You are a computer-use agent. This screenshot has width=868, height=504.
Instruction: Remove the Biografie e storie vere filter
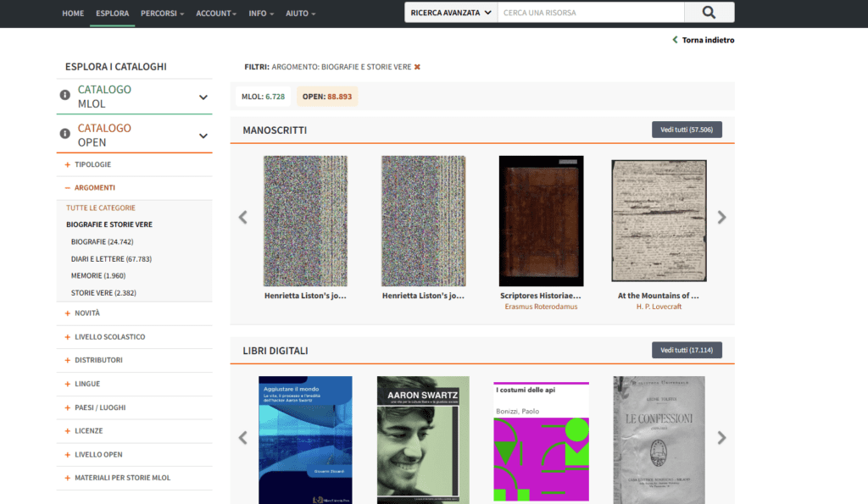(417, 67)
